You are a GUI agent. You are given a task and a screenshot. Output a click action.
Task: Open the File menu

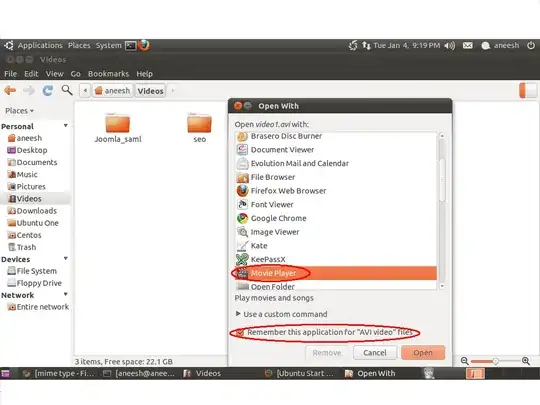[x=10, y=74]
